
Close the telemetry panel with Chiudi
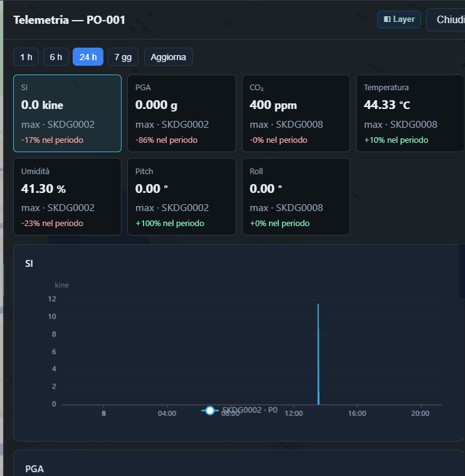pos(446,20)
